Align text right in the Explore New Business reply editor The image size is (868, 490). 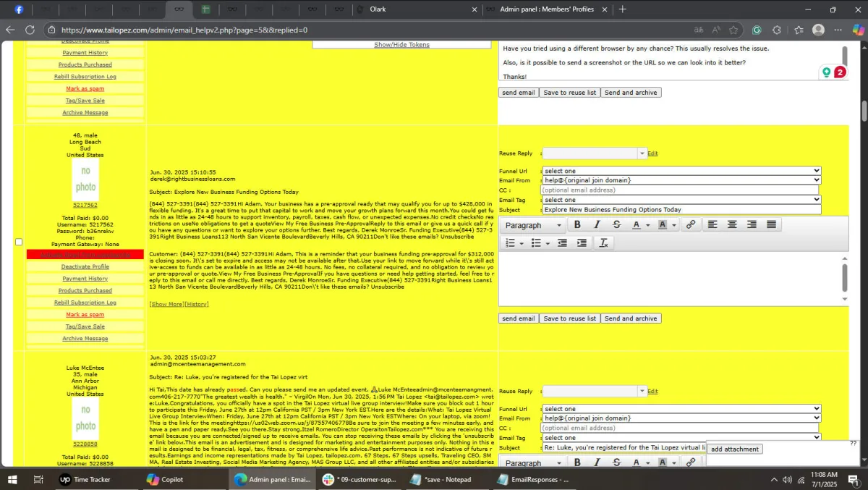point(752,225)
